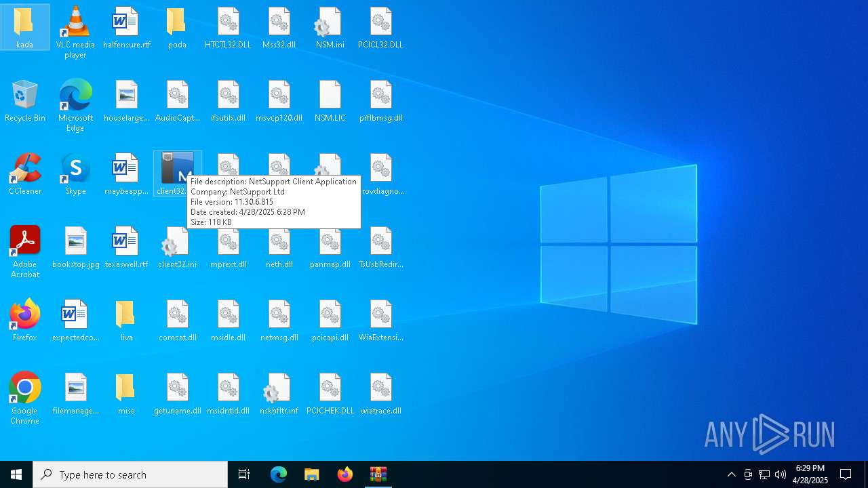Select mprext.dll file icon
The height and width of the screenshot is (488, 868).
pyautogui.click(x=228, y=247)
